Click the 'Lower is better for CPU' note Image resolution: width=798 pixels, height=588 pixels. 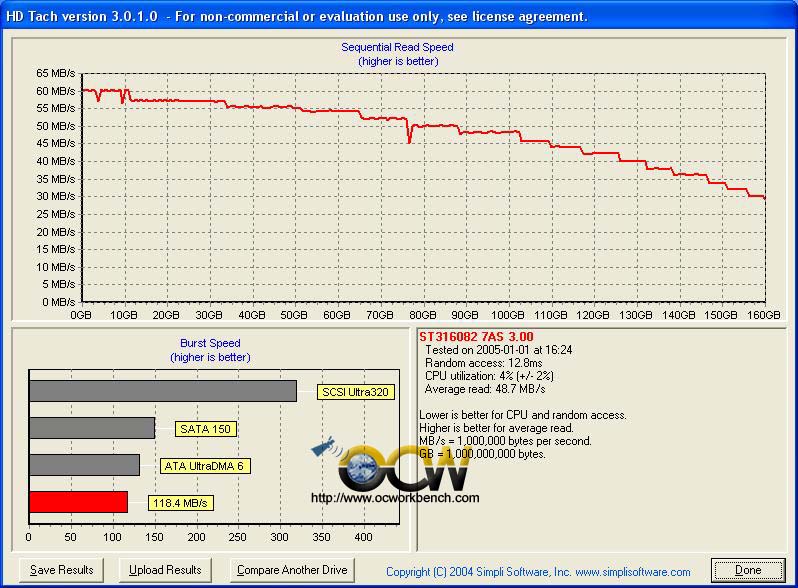point(523,415)
